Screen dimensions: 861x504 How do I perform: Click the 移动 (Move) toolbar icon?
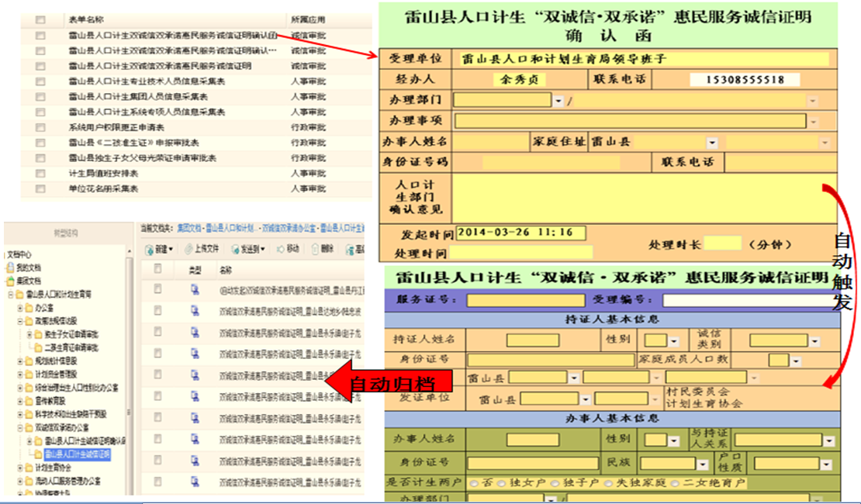tap(280, 249)
